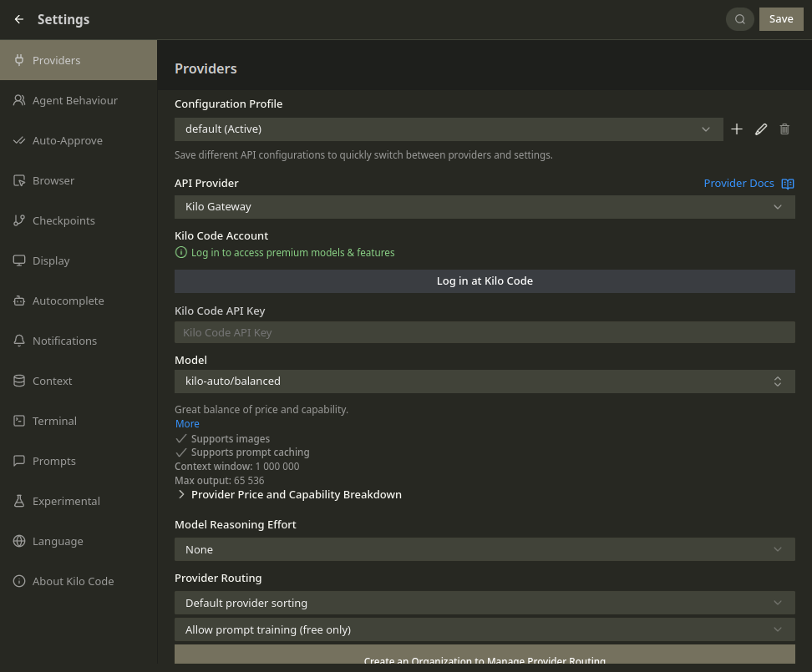This screenshot has height=672, width=812.
Task: Click the Context window: 1 000 000 text
Action: tap(236, 466)
